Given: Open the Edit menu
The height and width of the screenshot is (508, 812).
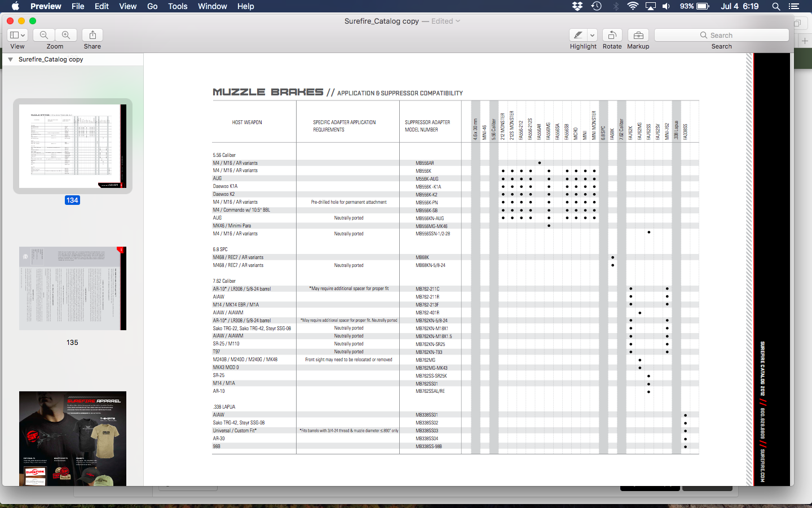Looking at the screenshot, I should [101, 6].
